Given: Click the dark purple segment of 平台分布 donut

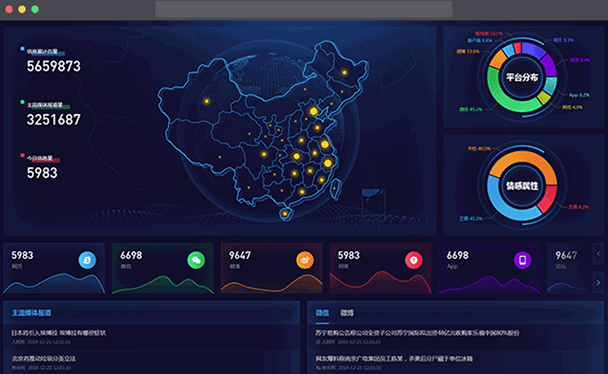Looking at the screenshot, I should [549, 65].
